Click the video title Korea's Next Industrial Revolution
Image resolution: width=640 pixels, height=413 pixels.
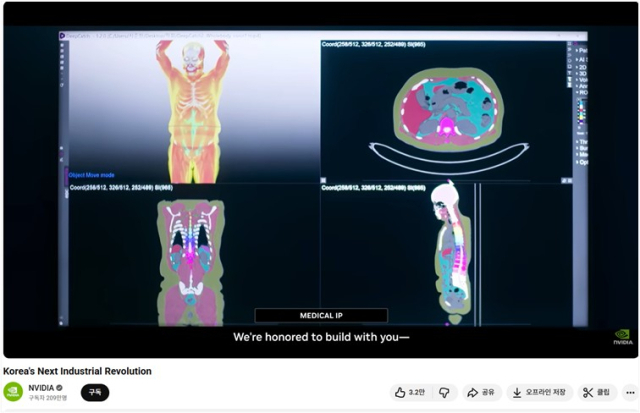pyautogui.click(x=77, y=371)
